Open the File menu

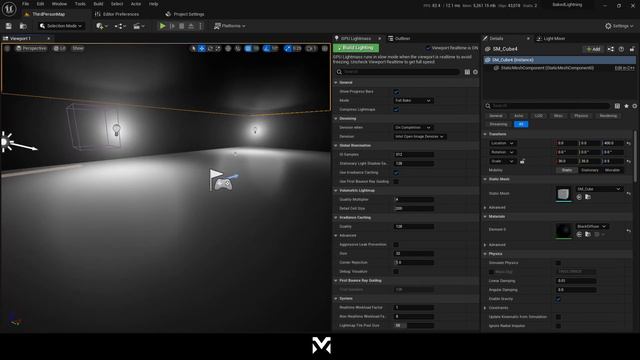[26, 4]
